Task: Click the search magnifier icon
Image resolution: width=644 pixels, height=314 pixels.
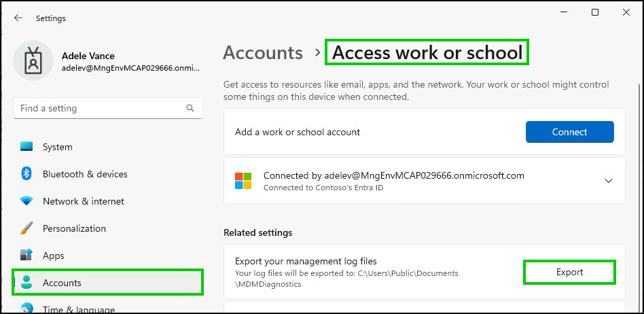Action: (x=190, y=108)
